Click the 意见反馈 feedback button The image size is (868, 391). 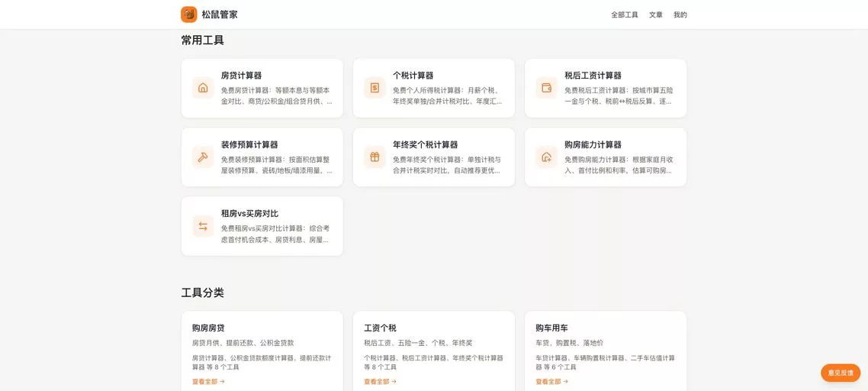(841, 373)
